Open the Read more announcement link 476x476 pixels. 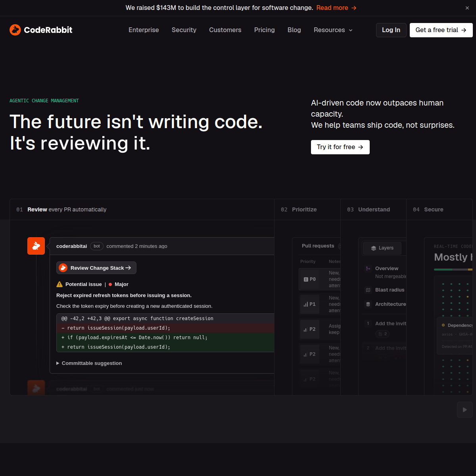[336, 8]
